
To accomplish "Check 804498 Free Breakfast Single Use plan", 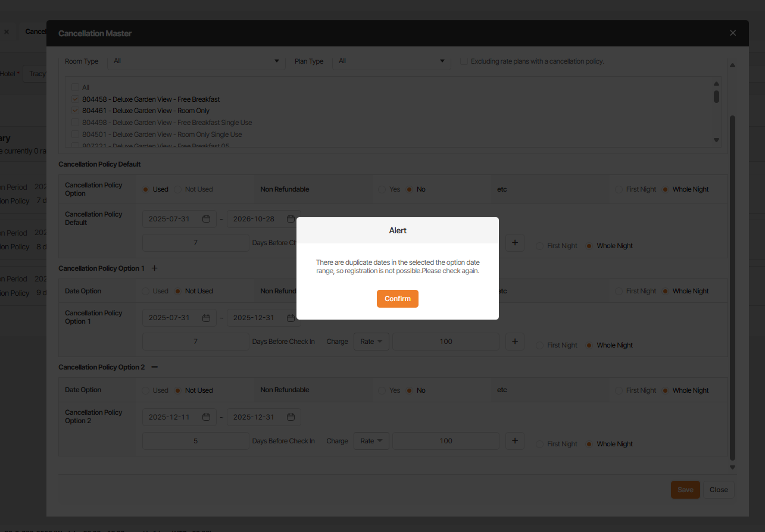I will [76, 123].
